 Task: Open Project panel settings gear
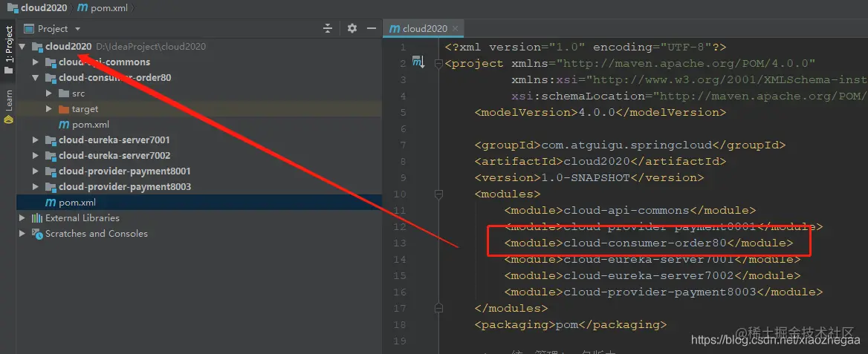click(352, 28)
